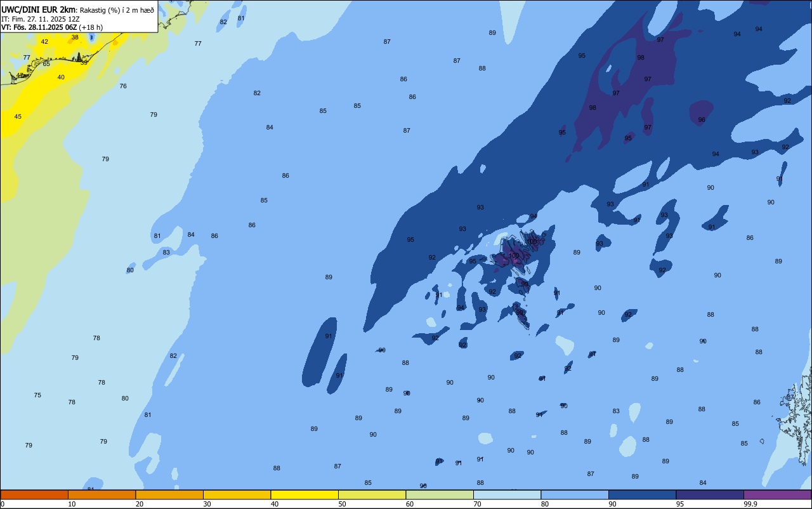Click the 60–70 pale green legend segment
Viewport: 812px width, 509px height.
pyautogui.click(x=440, y=494)
